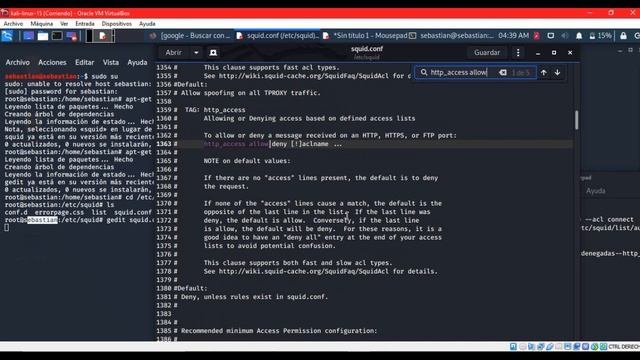This screenshot has width=640, height=360.
Task: Click VirtualBox keyboard capture arrow icon
Action: (x=604, y=347)
